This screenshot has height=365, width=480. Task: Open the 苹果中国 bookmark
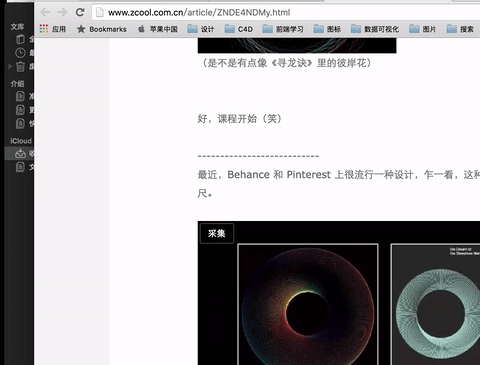click(x=158, y=29)
